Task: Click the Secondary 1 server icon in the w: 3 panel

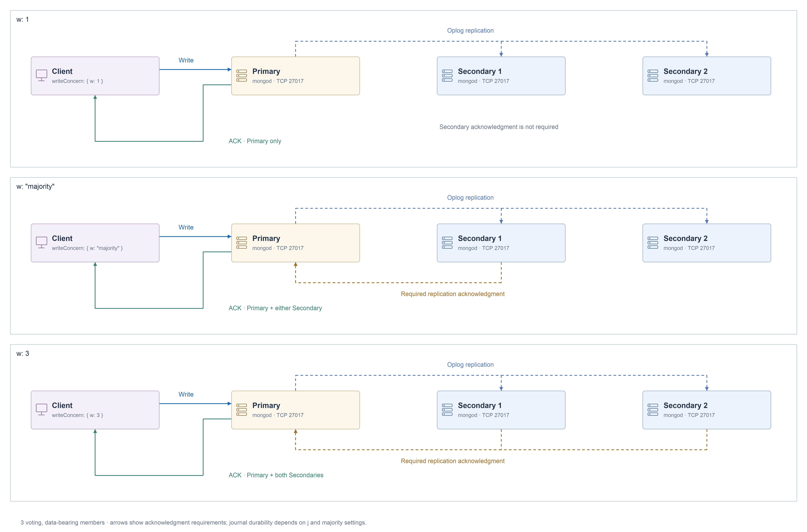Action: click(x=447, y=410)
